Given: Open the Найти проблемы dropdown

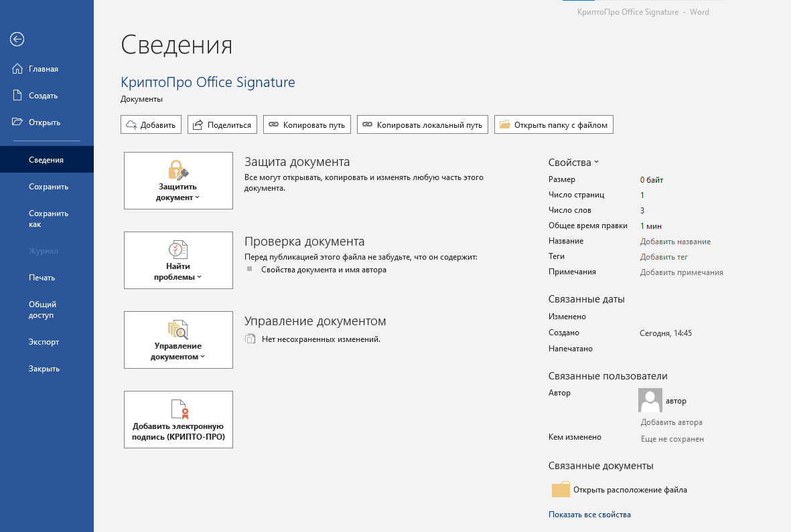Looking at the screenshot, I should coord(178,260).
